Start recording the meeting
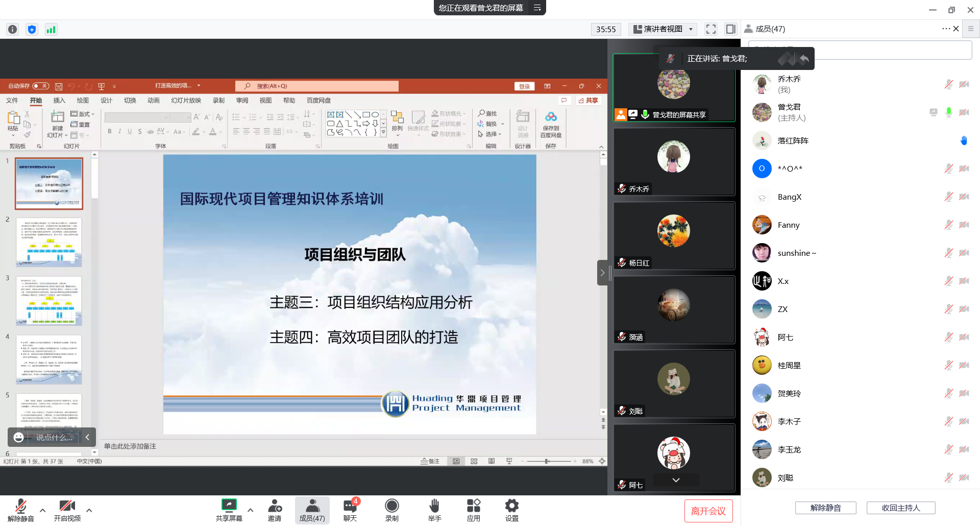This screenshot has width=980, height=526. [391, 510]
